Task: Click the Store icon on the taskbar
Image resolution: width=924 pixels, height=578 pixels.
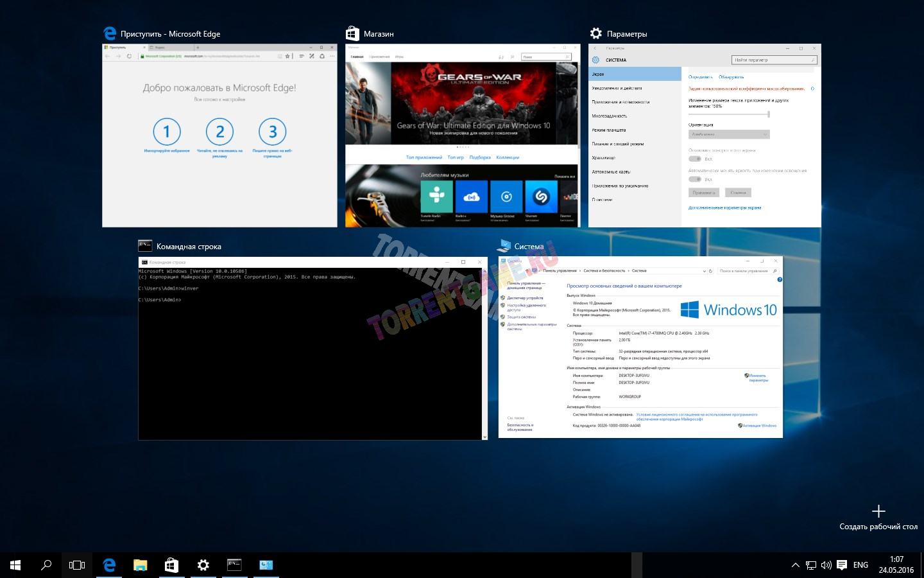Action: [171, 565]
